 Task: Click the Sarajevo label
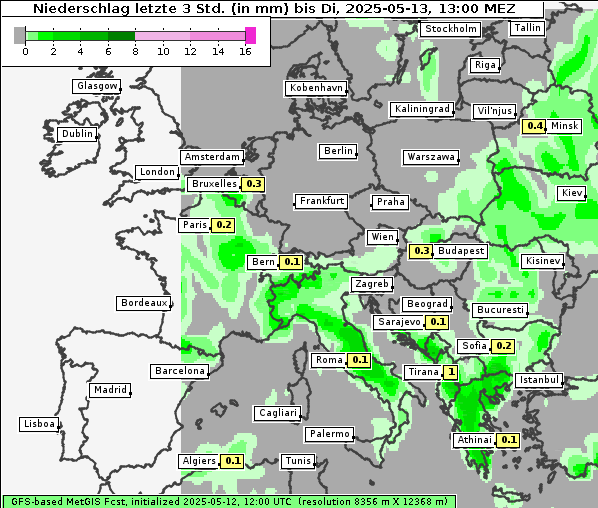coord(399,322)
